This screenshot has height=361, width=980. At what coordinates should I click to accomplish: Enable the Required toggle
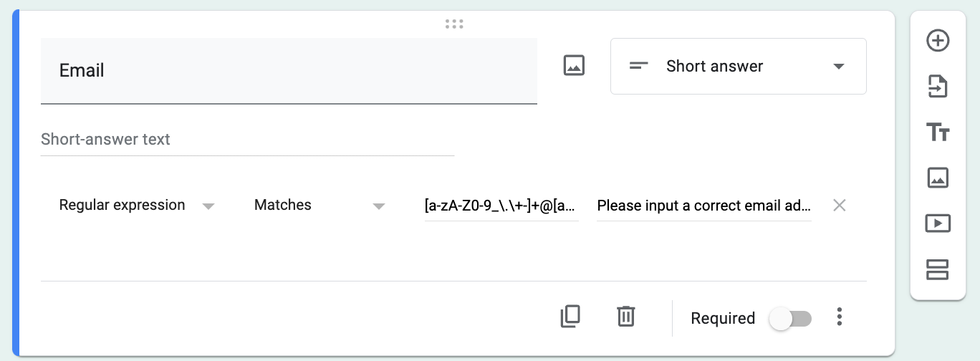tap(789, 319)
